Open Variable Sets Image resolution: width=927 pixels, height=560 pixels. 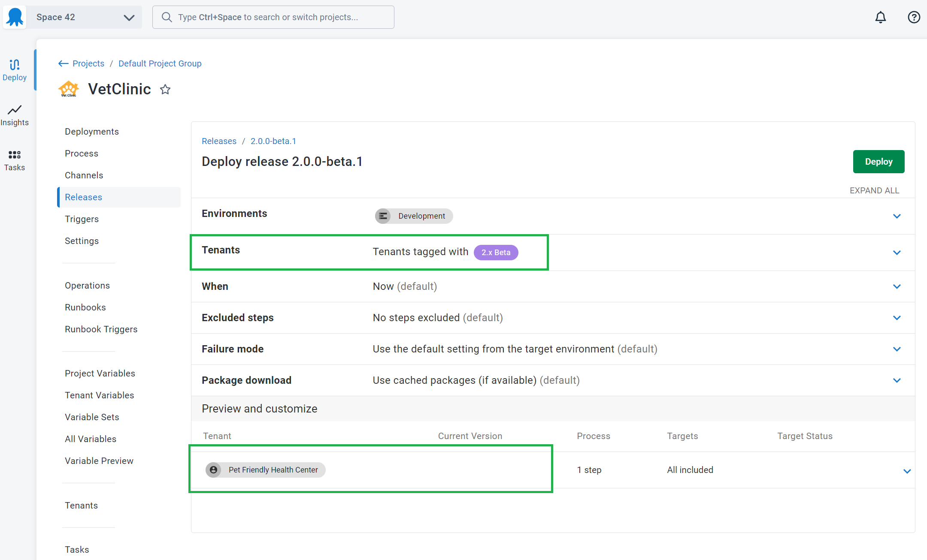(92, 417)
